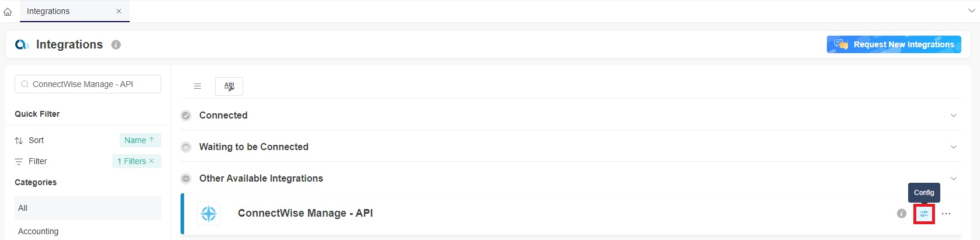Click the integration search field
980x240 pixels.
coord(88,84)
